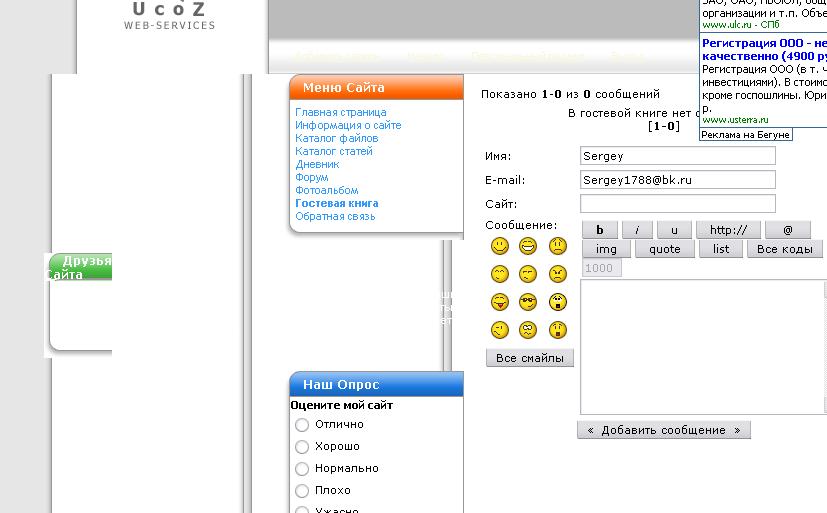Choose 'Хорошо' in the site poll

pyautogui.click(x=302, y=447)
